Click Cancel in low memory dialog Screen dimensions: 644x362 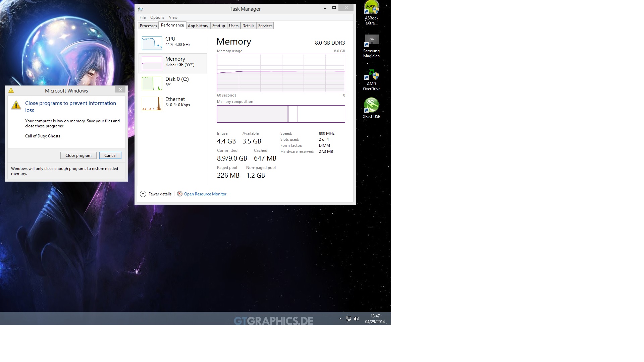tap(110, 156)
